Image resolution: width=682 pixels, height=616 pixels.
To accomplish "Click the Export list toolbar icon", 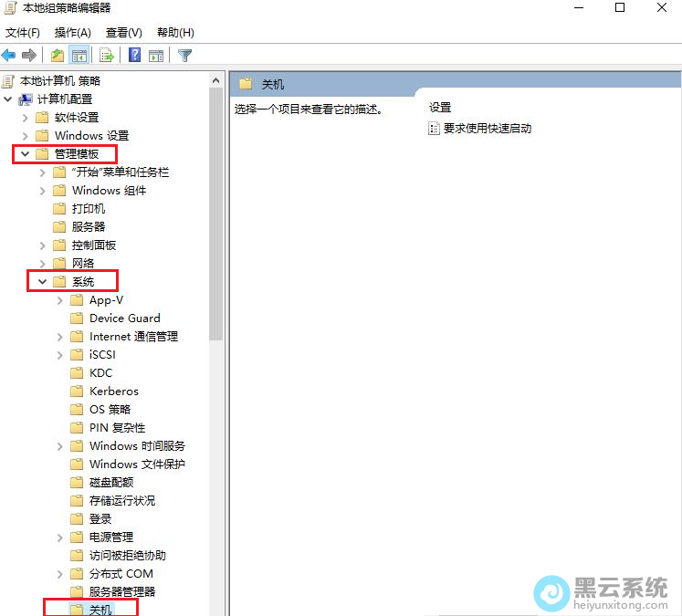I will pos(107,55).
